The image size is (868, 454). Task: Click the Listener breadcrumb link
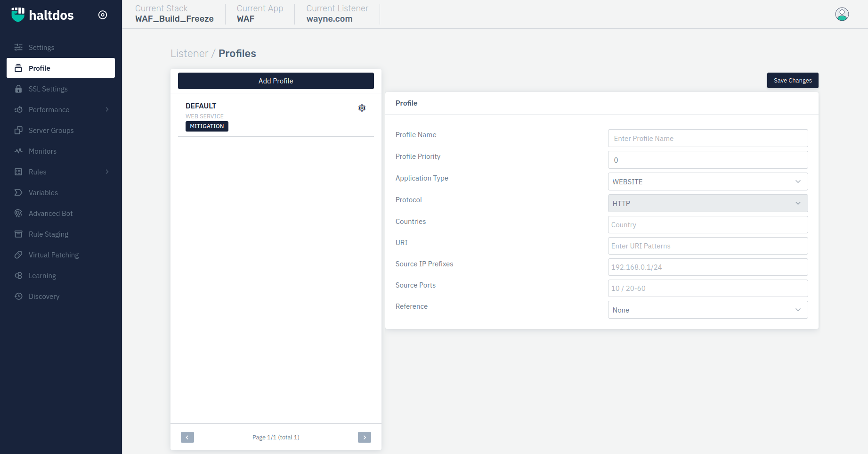click(x=189, y=53)
